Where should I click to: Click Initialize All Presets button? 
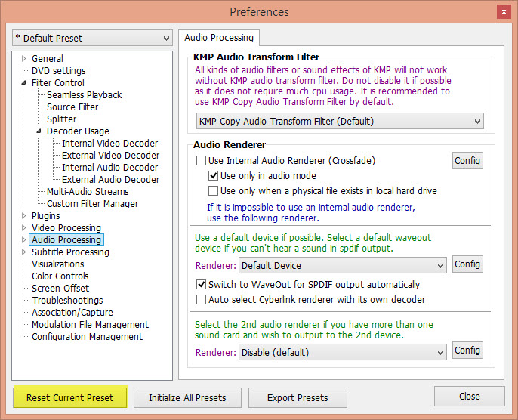(187, 397)
